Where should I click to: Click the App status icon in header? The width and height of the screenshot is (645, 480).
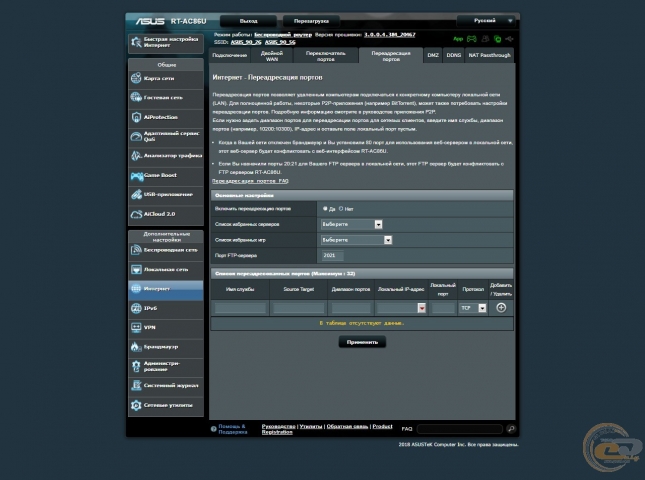(x=458, y=39)
